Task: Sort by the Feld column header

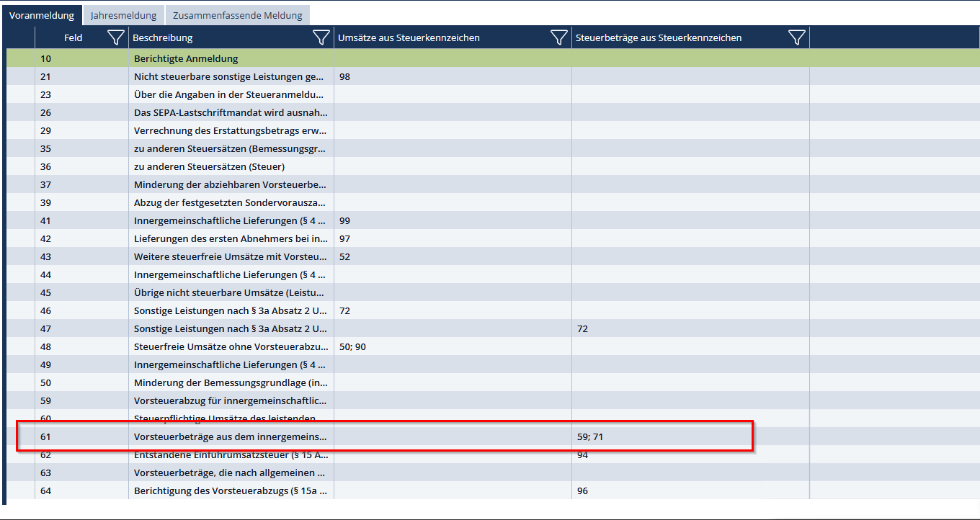Action: (x=73, y=38)
